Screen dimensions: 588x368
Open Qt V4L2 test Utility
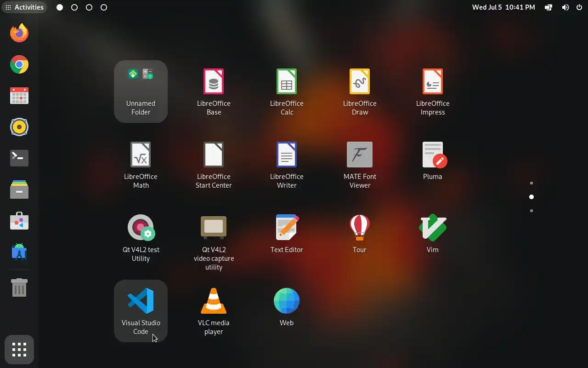[141, 237]
